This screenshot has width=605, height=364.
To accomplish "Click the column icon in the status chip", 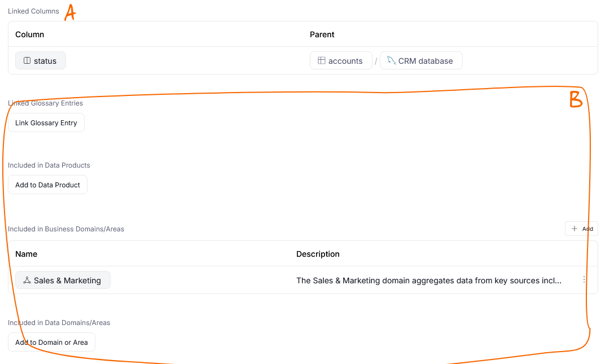I will (x=27, y=61).
